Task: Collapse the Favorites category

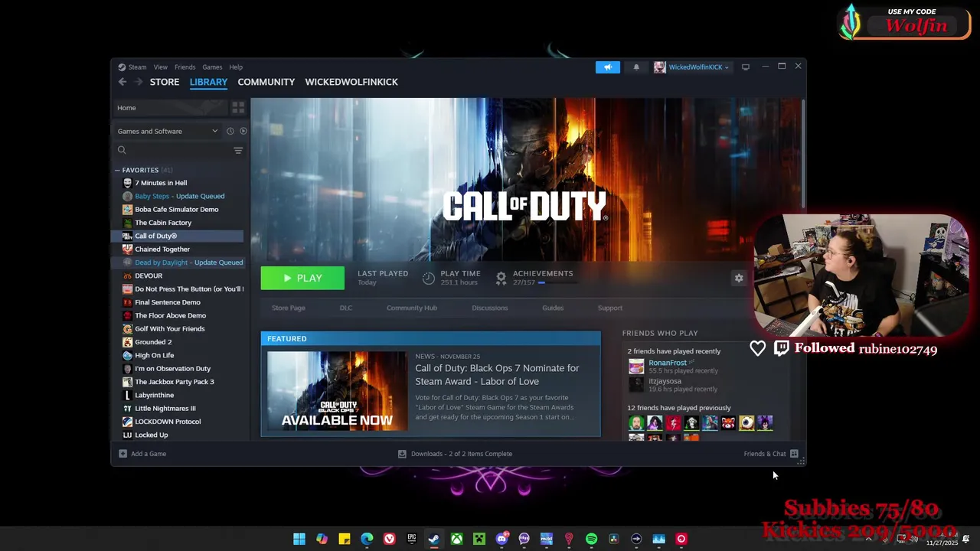Action: coord(117,170)
